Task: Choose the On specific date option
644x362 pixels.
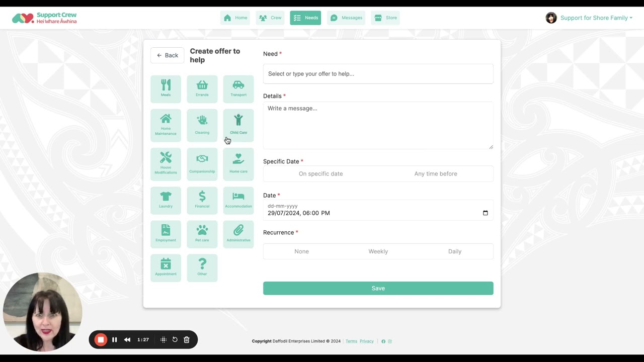Action: [x=320, y=173]
